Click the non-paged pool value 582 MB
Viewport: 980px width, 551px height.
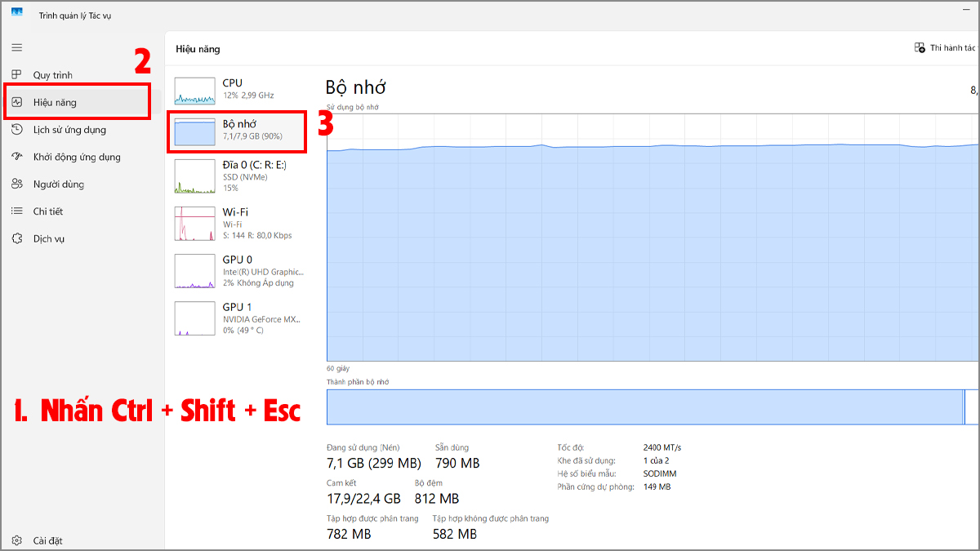455,534
